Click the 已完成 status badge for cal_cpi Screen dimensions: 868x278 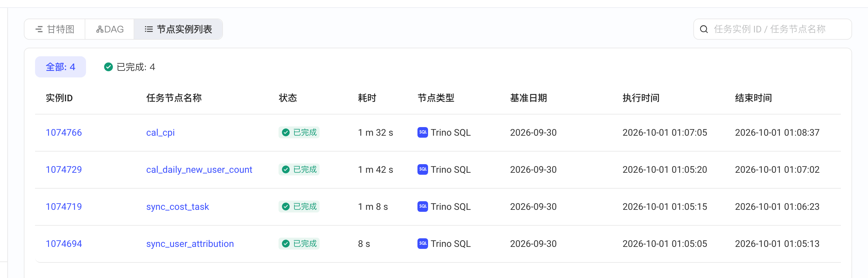[299, 132]
